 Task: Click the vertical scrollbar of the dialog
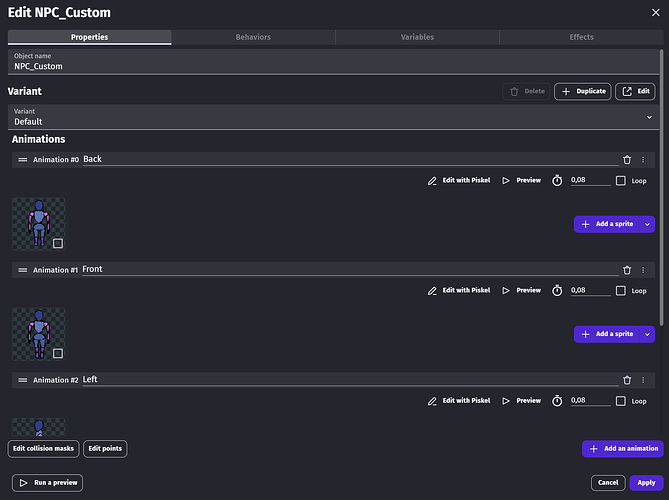point(662,188)
